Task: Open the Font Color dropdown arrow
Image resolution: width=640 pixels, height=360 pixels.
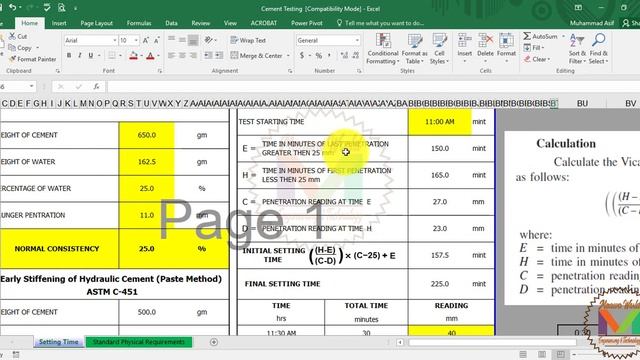Action: 158,56
